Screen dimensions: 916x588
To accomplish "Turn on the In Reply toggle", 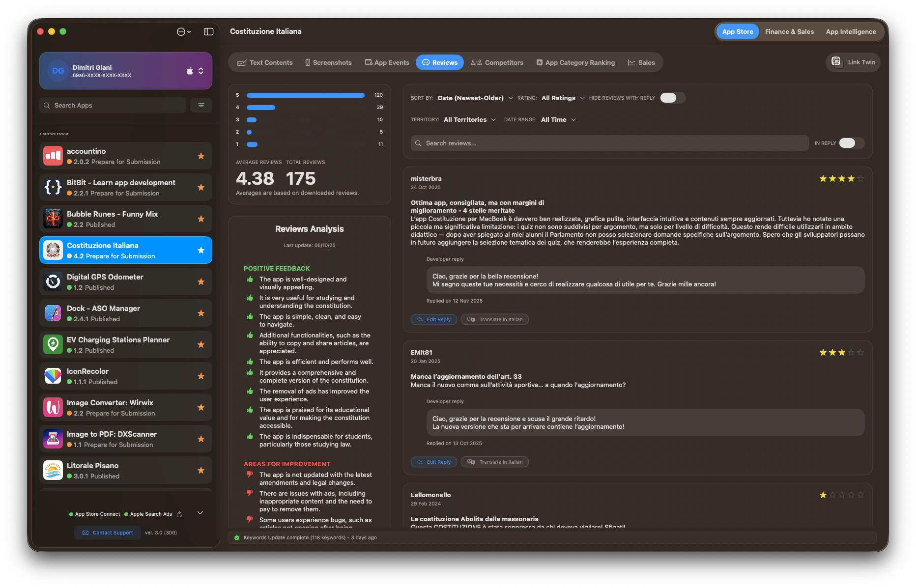I will coord(851,143).
